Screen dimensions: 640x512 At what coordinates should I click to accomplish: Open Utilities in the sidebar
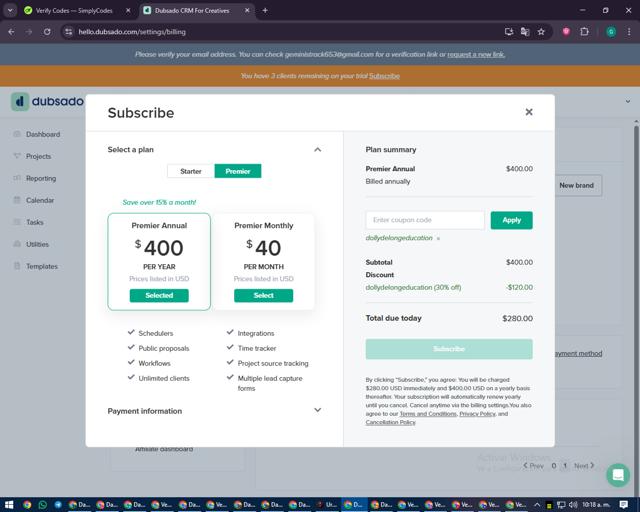37,245
